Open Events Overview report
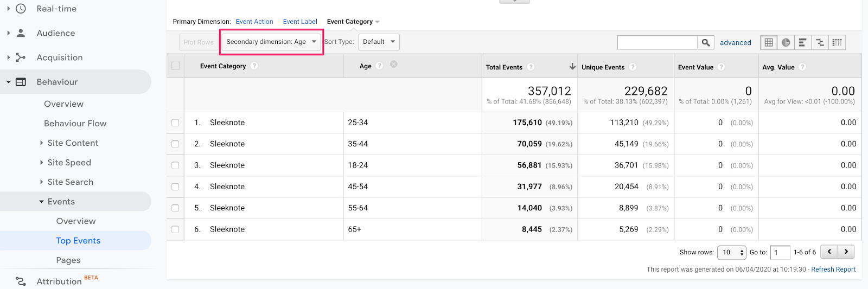The image size is (868, 289). (75, 221)
